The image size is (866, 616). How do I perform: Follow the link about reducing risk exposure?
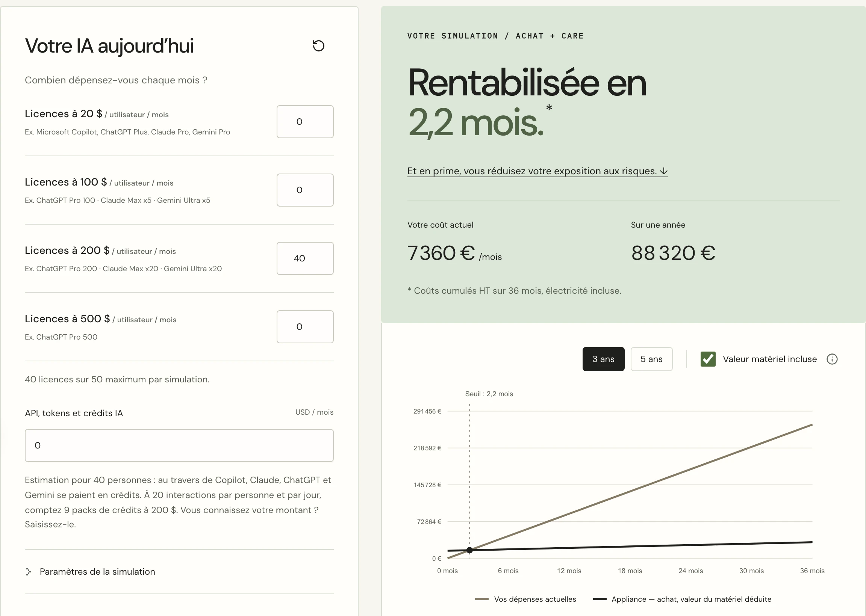click(x=537, y=171)
